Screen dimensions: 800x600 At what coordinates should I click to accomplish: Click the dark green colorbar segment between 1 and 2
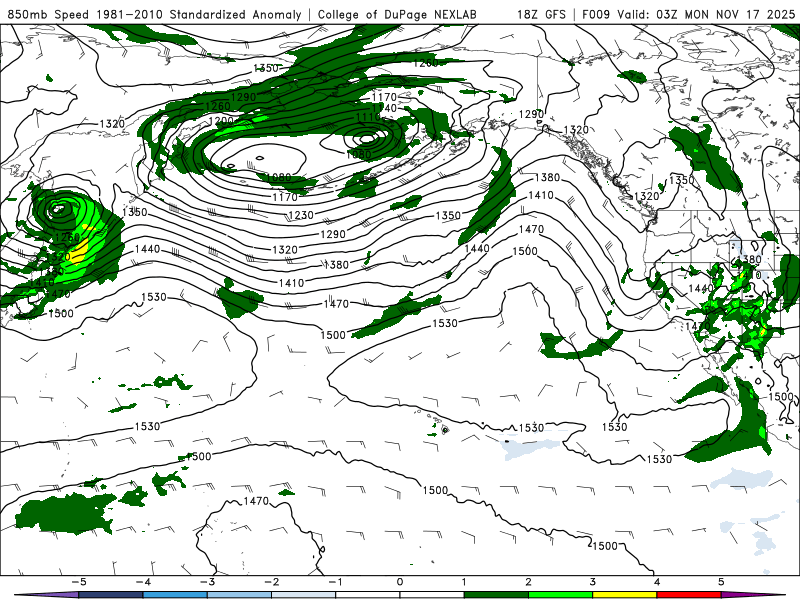pos(496,595)
